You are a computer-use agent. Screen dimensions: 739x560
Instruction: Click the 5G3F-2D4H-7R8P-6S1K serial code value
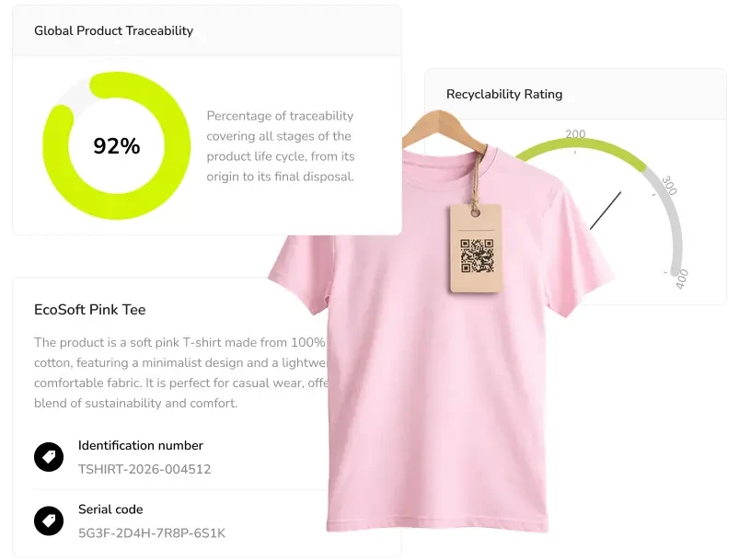pos(152,533)
